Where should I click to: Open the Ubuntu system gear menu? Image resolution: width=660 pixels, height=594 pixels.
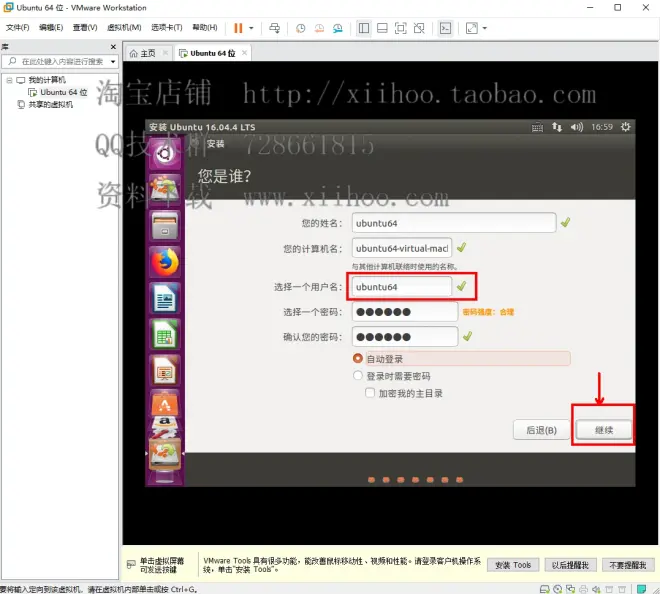click(x=625, y=127)
